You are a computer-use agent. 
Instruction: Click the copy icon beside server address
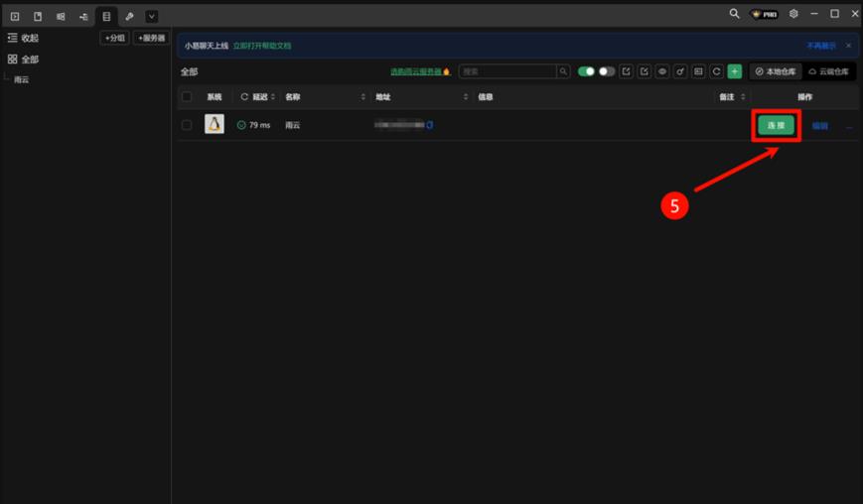430,125
